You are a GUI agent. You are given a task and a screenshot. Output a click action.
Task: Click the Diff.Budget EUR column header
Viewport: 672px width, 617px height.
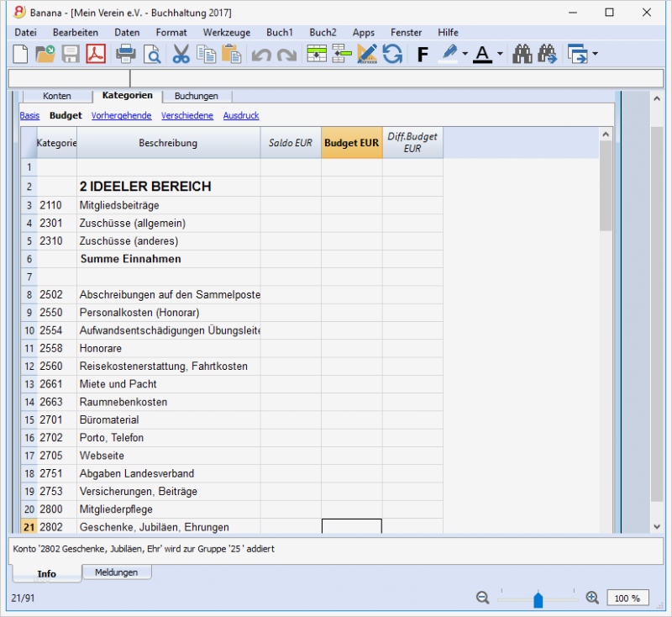tap(412, 143)
